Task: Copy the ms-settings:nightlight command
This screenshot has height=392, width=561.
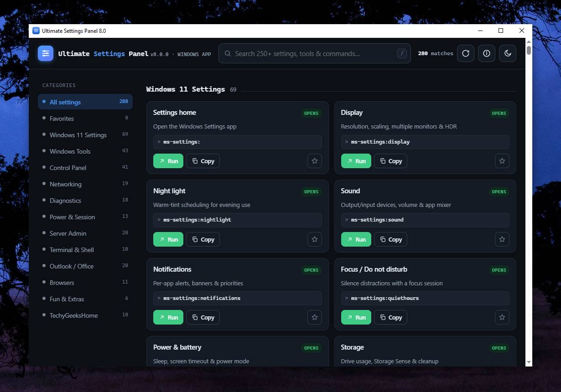Action: pyautogui.click(x=203, y=239)
